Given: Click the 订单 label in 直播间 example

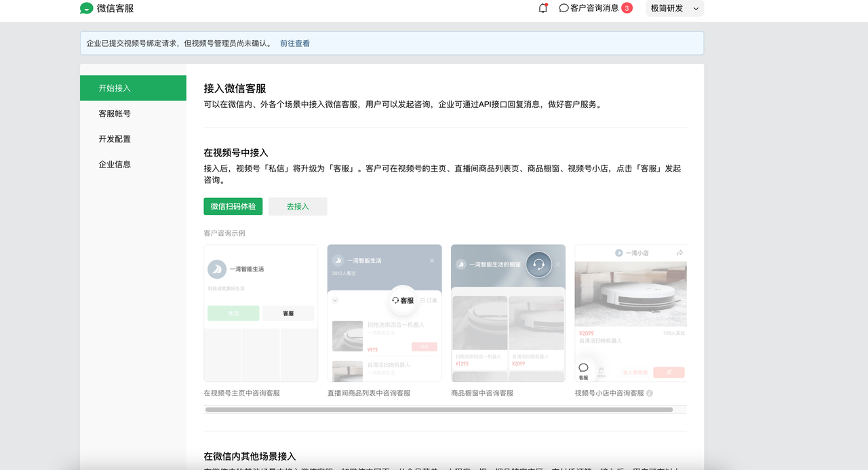Looking at the screenshot, I should (x=429, y=300).
